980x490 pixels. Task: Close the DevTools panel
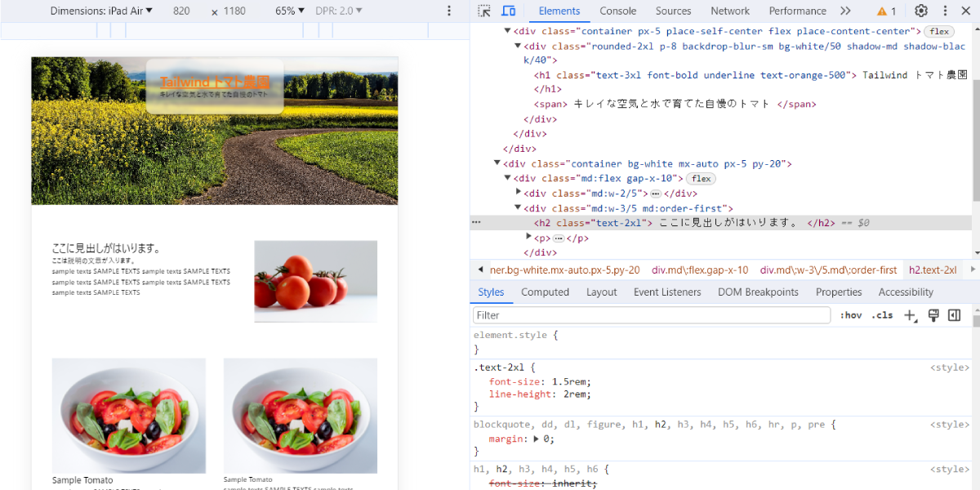tap(968, 11)
